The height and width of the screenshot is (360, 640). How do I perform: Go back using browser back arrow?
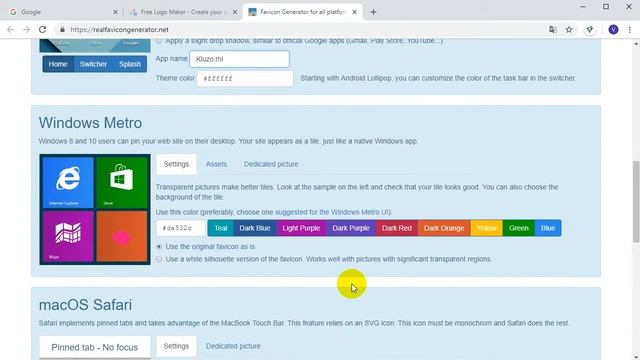(x=11, y=29)
